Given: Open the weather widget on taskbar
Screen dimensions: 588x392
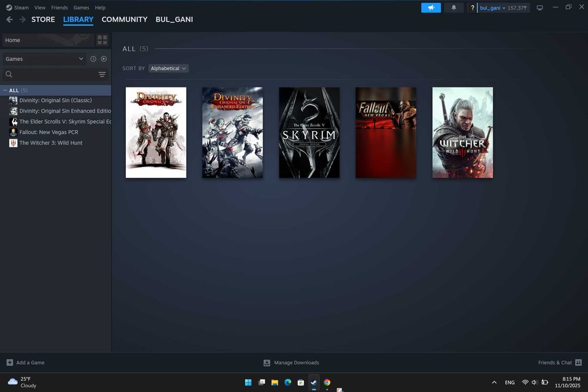Looking at the screenshot, I should tap(22, 382).
